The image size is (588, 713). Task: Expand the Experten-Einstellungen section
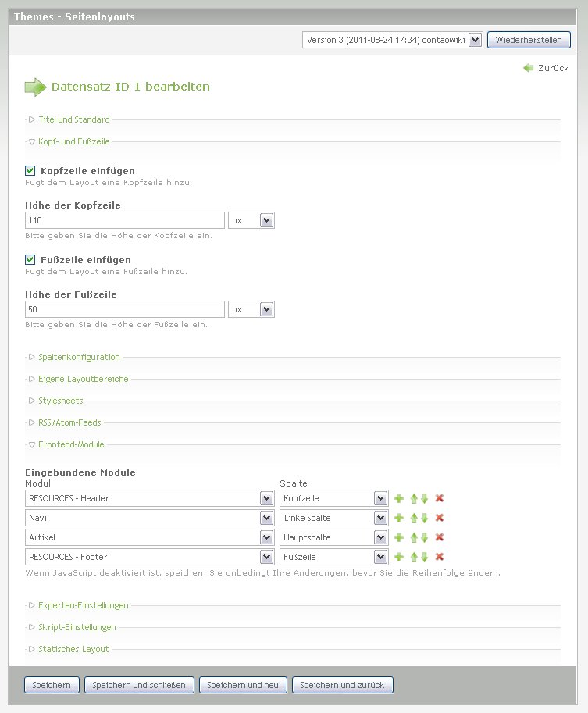pos(83,605)
